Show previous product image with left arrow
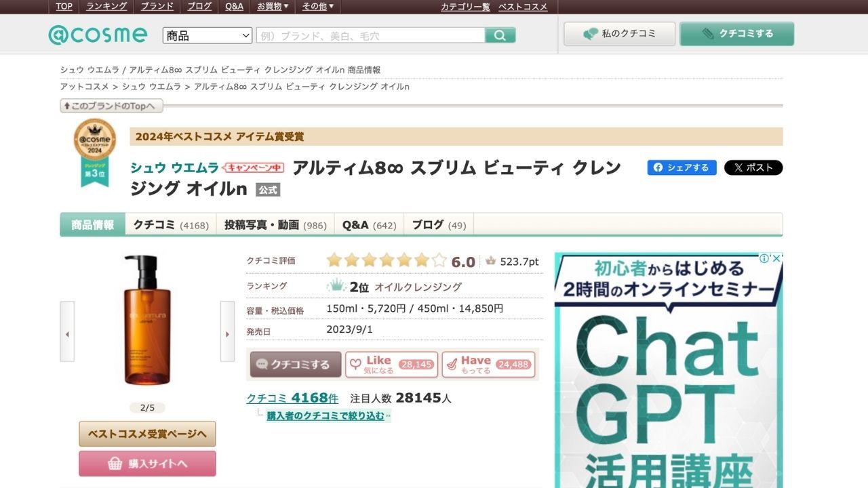Screen dimensions: 868x488 (67, 331)
